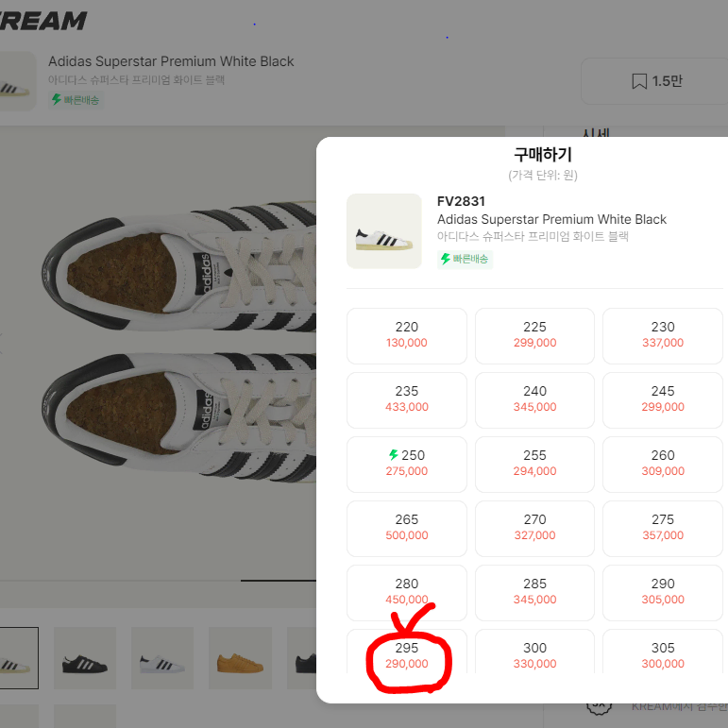Choose size 300 priced 330,000

pyautogui.click(x=534, y=652)
